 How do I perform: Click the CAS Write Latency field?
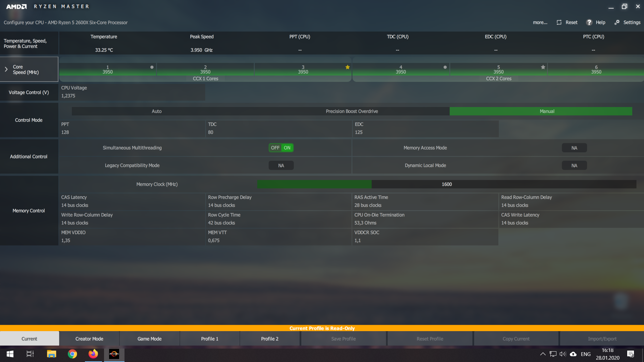(x=572, y=219)
